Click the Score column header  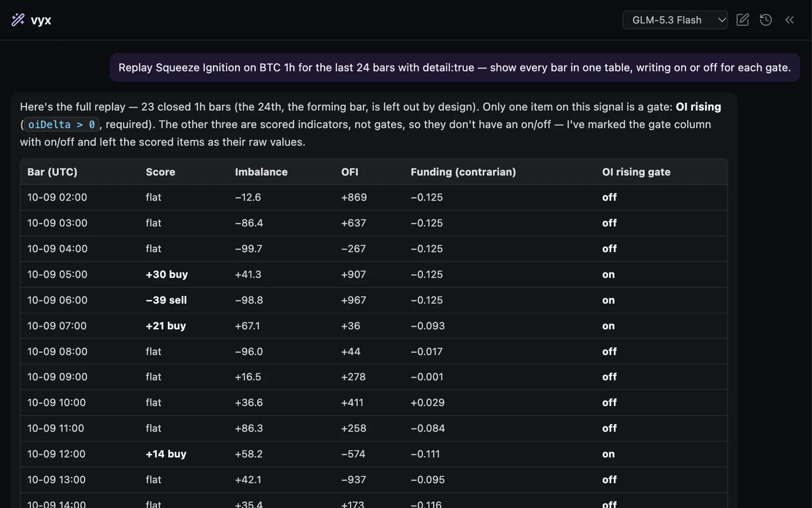click(160, 172)
